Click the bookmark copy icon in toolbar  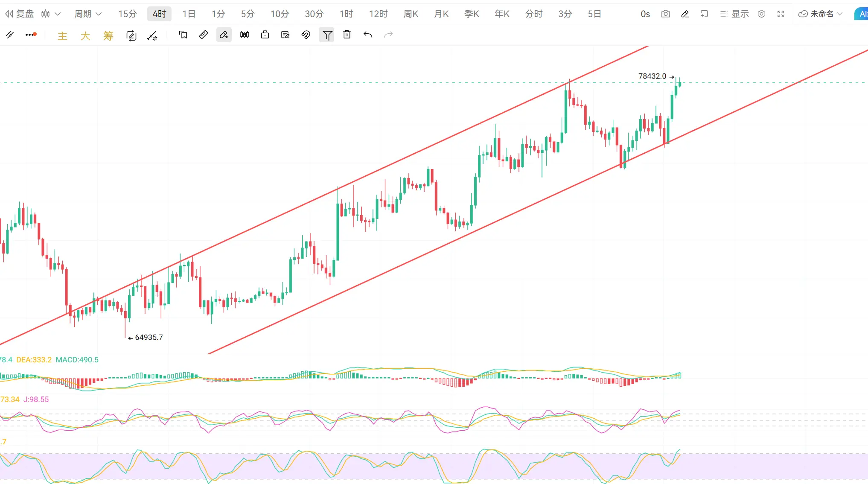[x=183, y=35]
